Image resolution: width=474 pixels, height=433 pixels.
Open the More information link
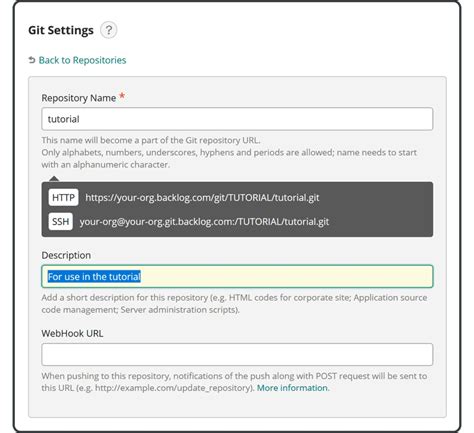pos(293,388)
